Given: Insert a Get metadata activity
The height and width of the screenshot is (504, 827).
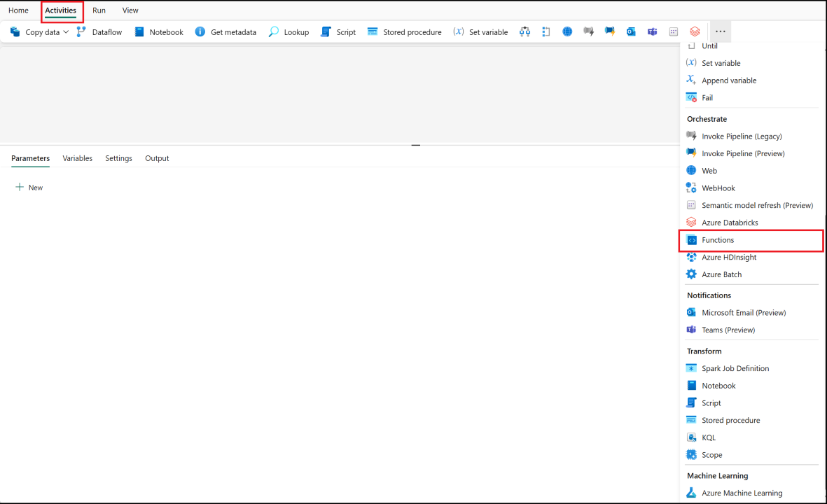Looking at the screenshot, I should pos(225,31).
